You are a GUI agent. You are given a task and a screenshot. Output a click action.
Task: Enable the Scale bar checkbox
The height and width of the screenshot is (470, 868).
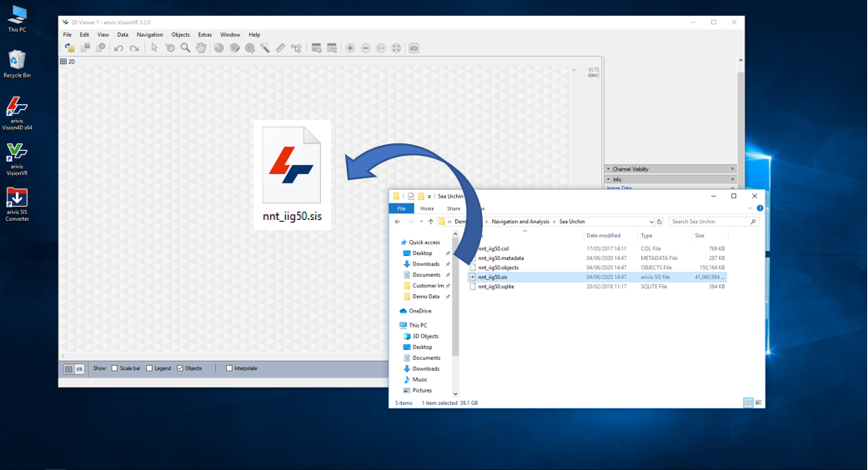115,368
